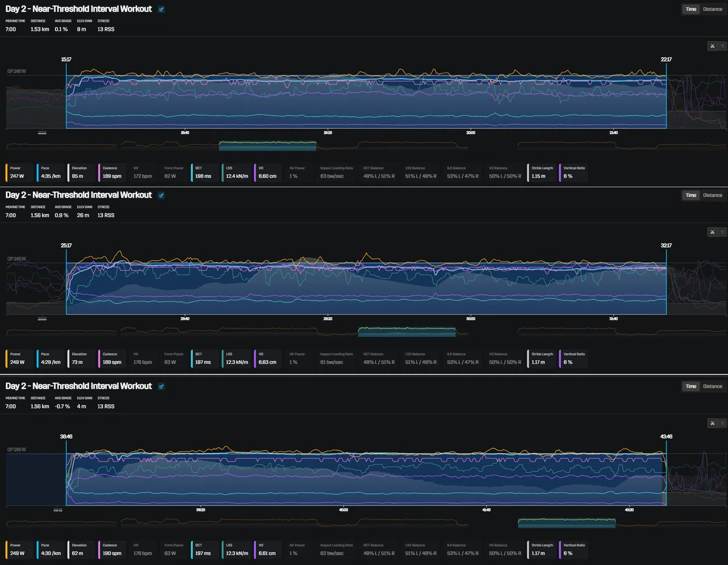Image resolution: width=728 pixels, height=565 pixels.
Task: Click workout title in the 15:17 interval panel
Action: pos(79,9)
